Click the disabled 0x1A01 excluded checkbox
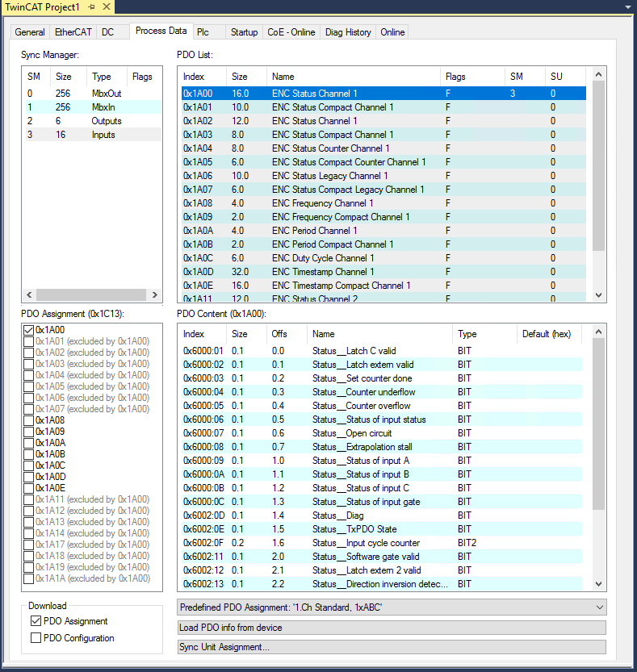 [x=29, y=341]
